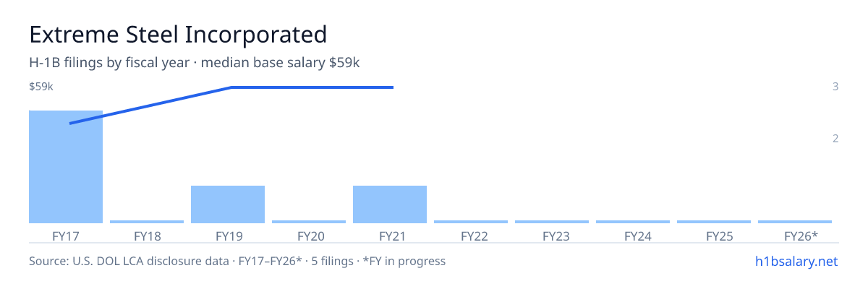Click the FY19 filings bar
Viewport: 868px width, 289px height.
click(228, 204)
